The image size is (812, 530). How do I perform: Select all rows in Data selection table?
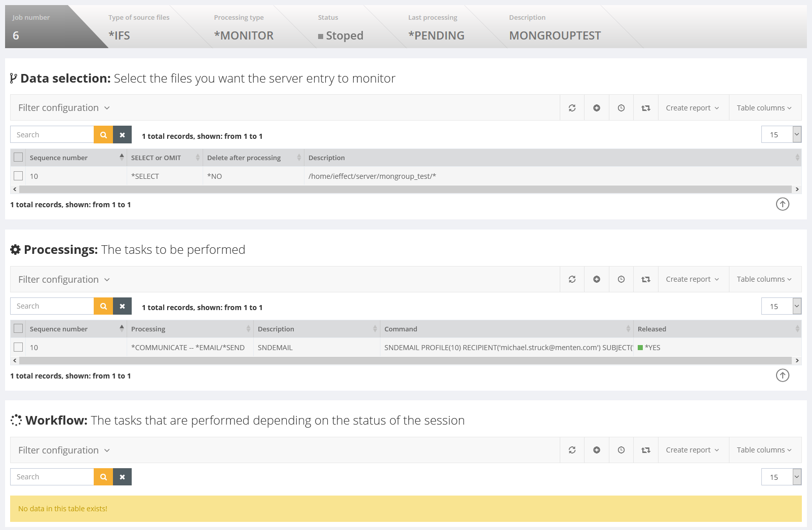coord(18,157)
